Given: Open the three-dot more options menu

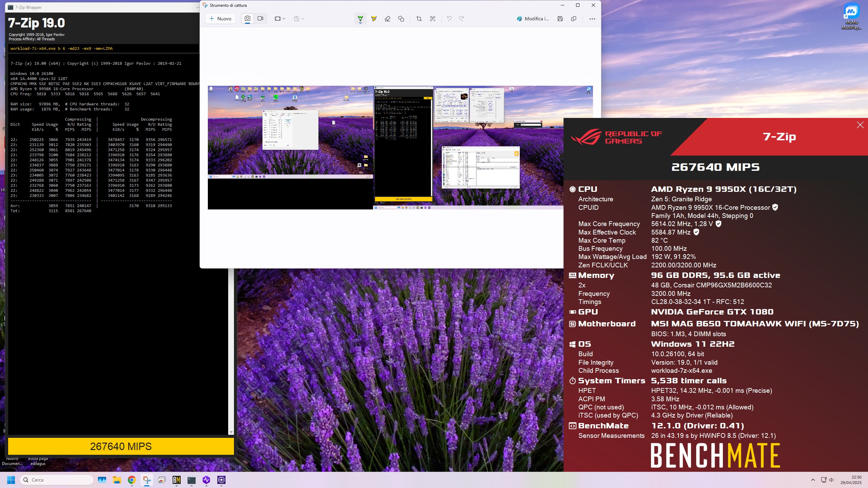Looking at the screenshot, I should (x=592, y=19).
